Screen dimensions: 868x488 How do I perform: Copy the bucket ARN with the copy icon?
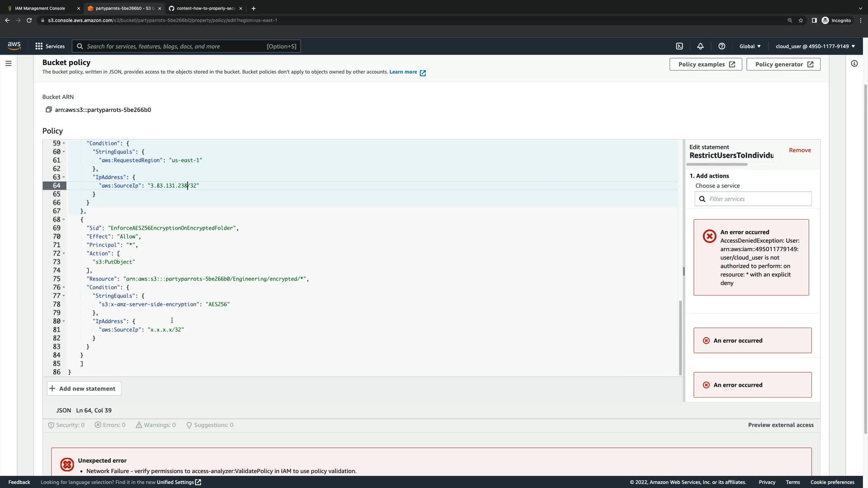point(49,110)
